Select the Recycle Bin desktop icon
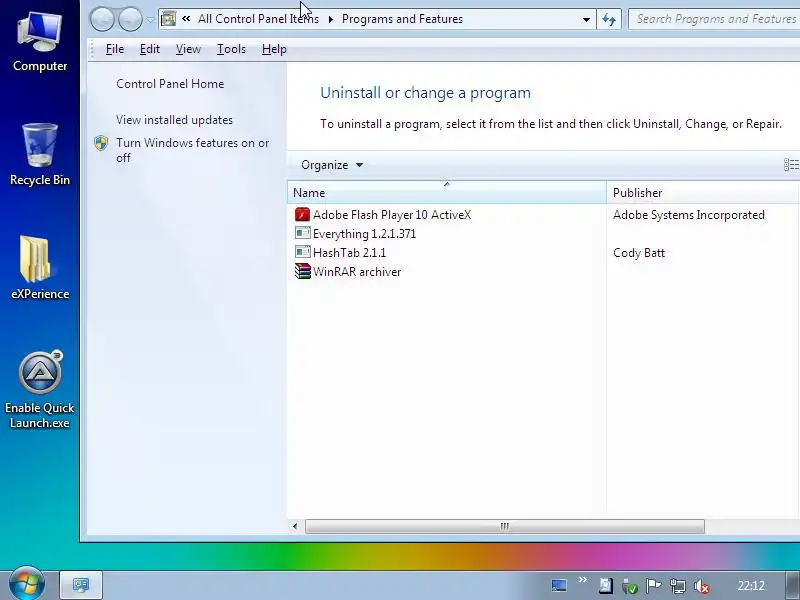 tap(40, 155)
